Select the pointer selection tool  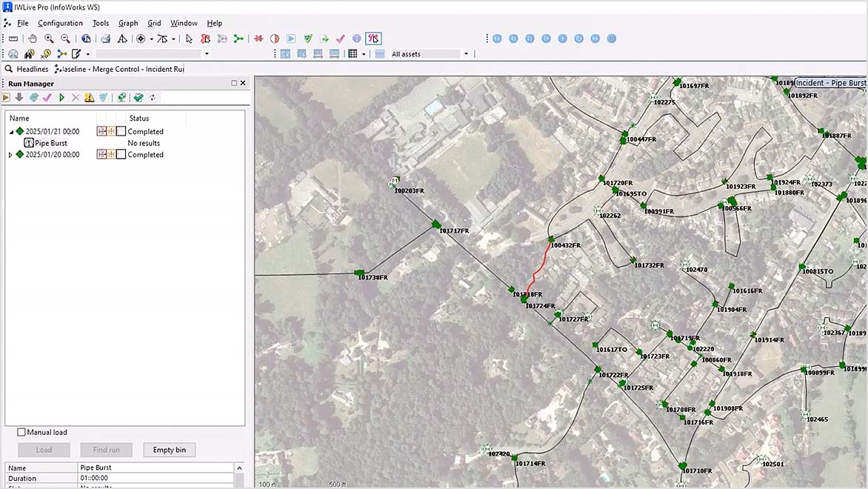[x=188, y=39]
